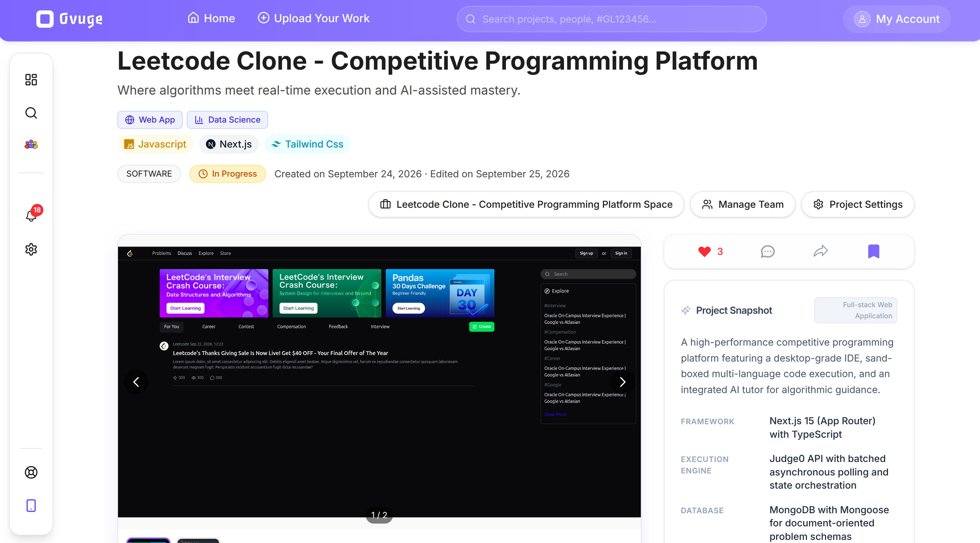Select the second carousel thumbnail
Screen dimensions: 980x543
(198, 540)
